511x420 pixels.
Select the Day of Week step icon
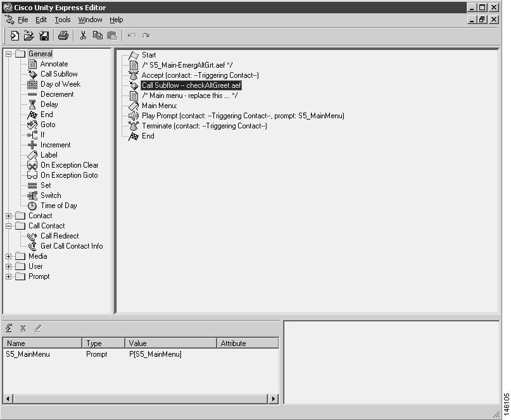32,84
